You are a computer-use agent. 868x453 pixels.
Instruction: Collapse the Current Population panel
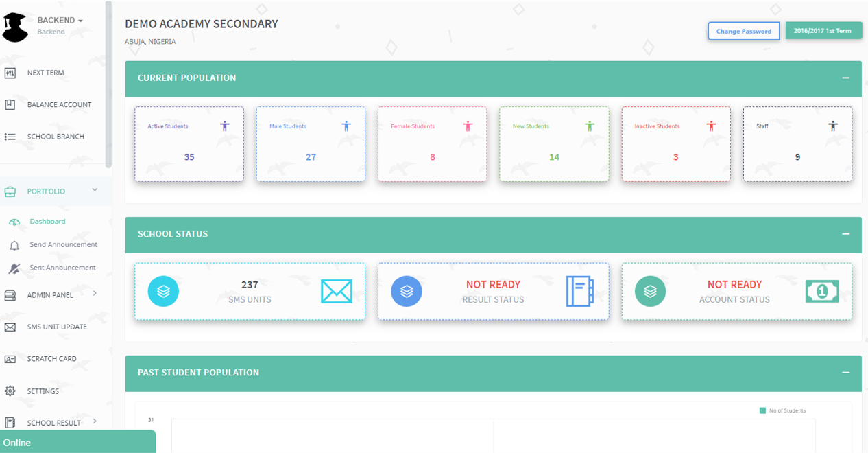coord(845,78)
